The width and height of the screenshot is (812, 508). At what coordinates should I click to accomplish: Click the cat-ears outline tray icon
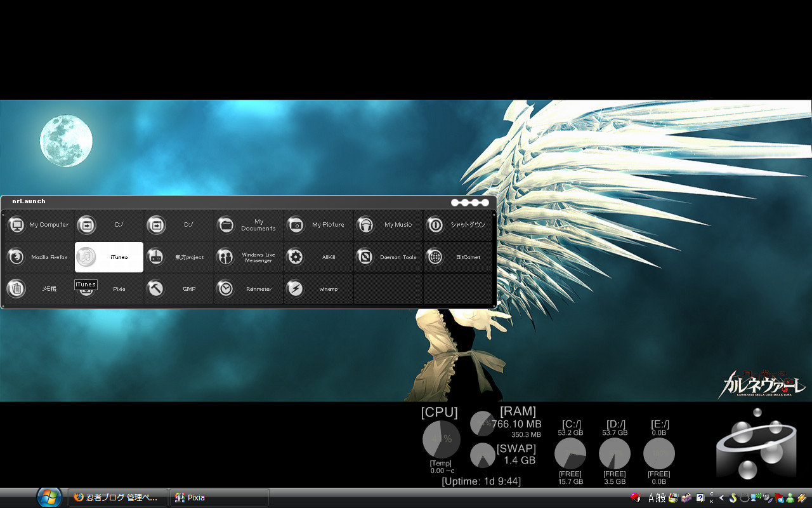point(744,498)
